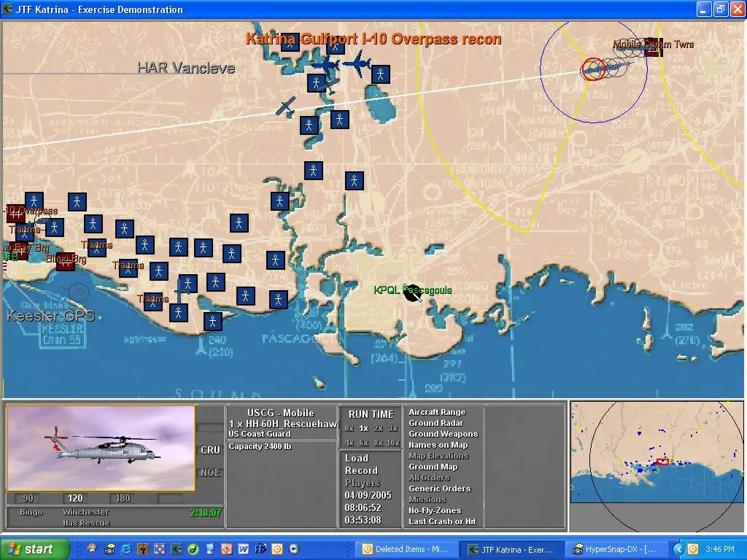Click the Biloxi Brg bridge icon
The height and width of the screenshot is (560, 747).
[65, 261]
